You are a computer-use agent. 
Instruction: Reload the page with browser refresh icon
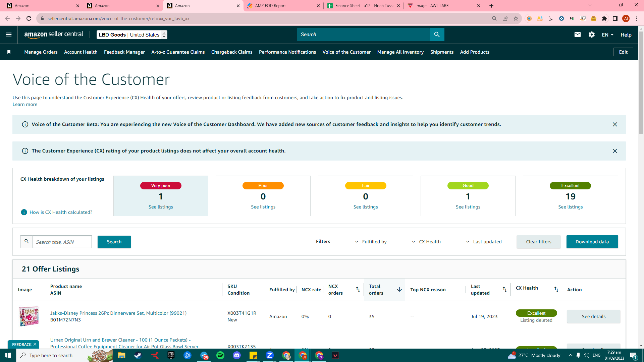tap(29, 18)
